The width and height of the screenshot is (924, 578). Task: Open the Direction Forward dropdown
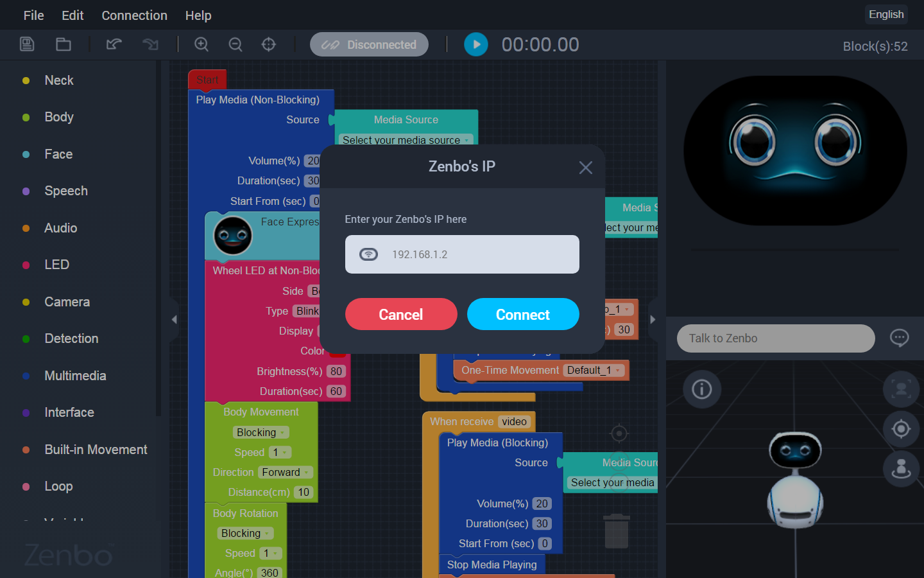click(286, 473)
